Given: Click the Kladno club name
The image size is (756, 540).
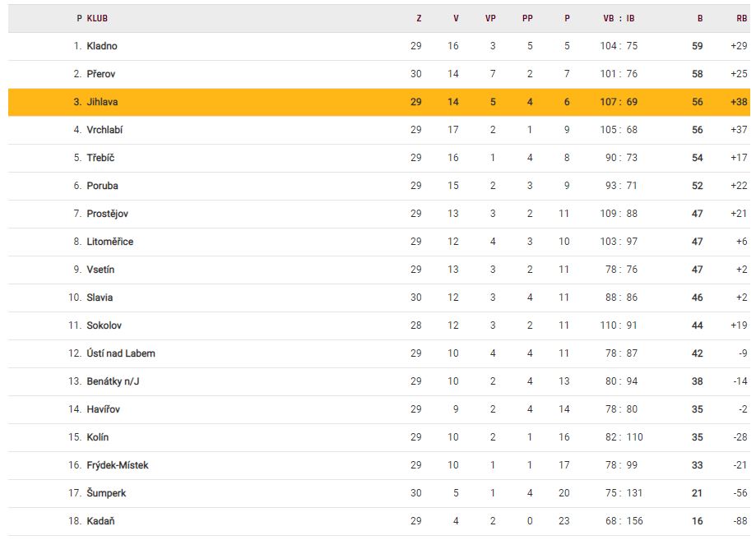Looking at the screenshot, I should (102, 46).
